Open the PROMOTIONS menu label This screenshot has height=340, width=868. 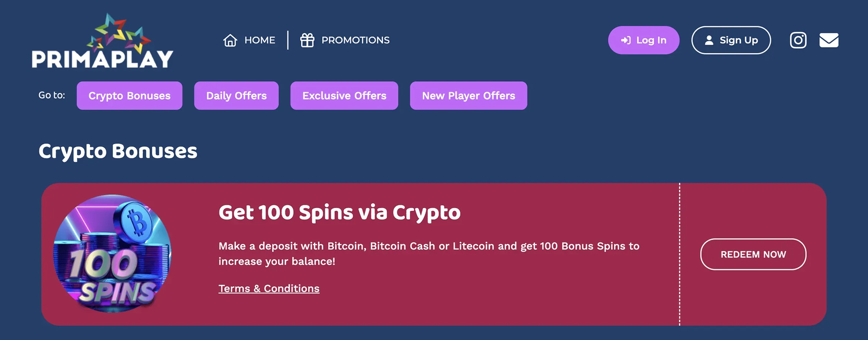coord(355,40)
